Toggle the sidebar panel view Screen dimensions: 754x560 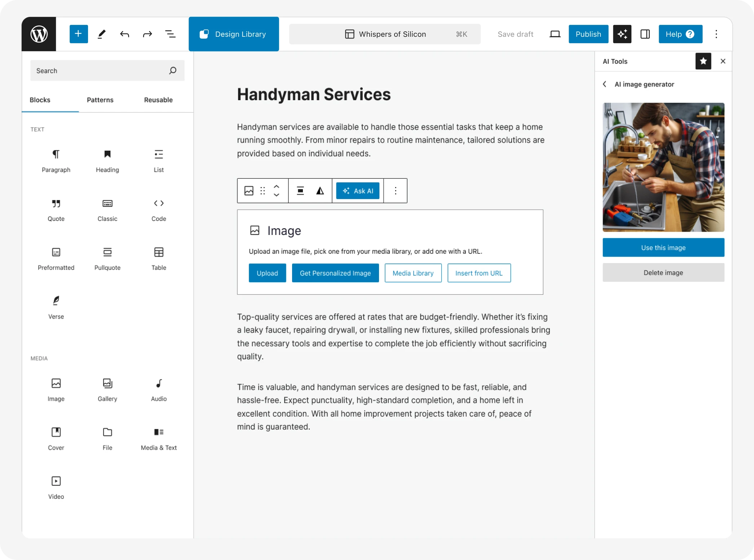click(x=646, y=34)
